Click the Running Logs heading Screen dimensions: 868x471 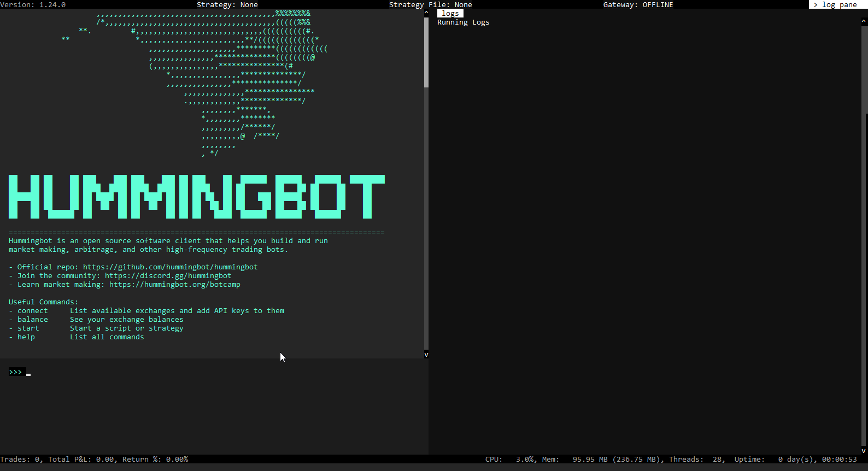[463, 22]
